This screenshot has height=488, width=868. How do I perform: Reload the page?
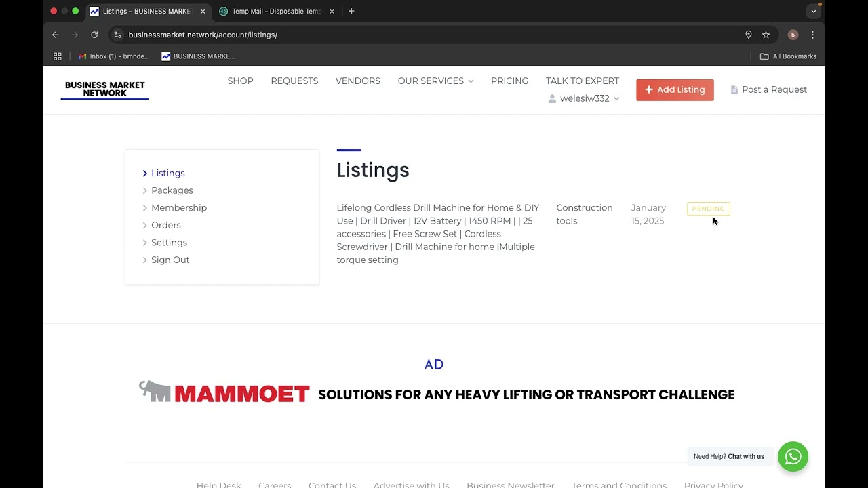pyautogui.click(x=94, y=35)
